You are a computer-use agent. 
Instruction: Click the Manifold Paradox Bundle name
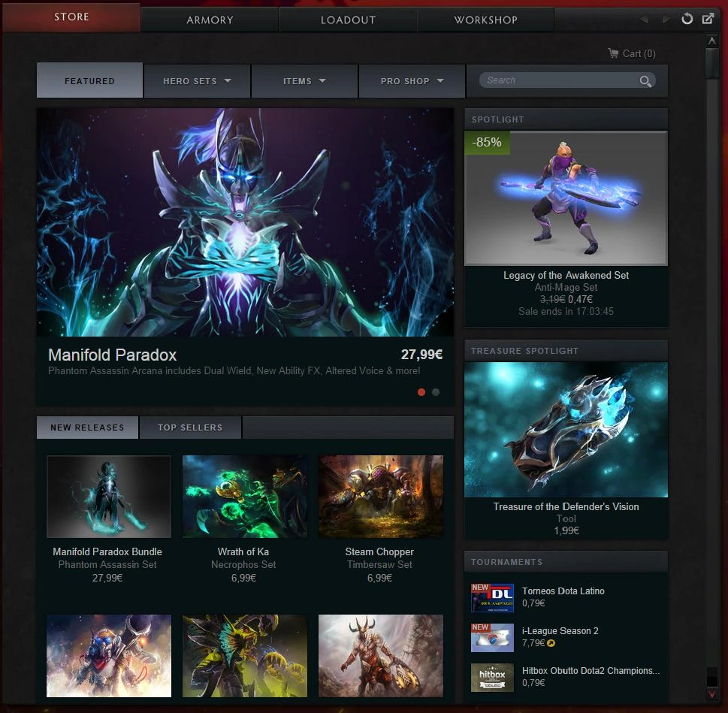click(107, 551)
